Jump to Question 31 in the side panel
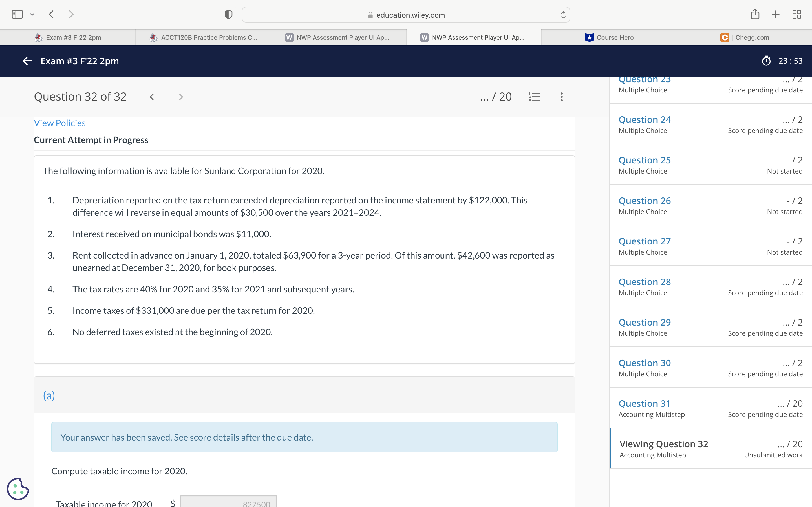The width and height of the screenshot is (812, 507). coord(644,403)
